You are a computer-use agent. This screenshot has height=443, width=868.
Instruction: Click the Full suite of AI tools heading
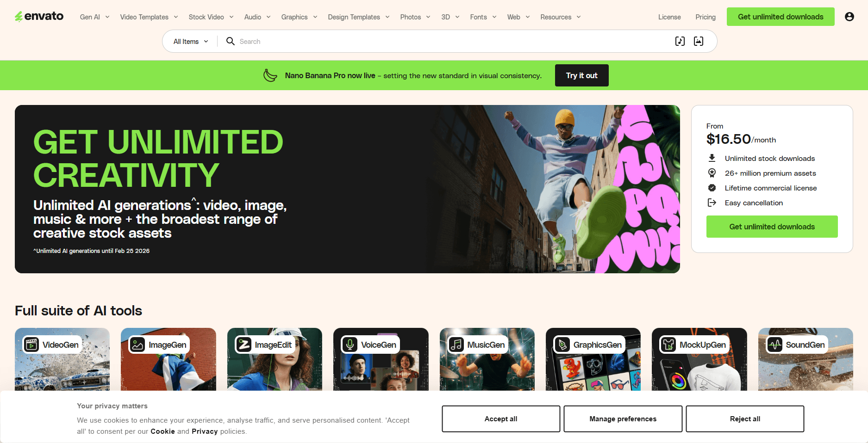(x=78, y=311)
